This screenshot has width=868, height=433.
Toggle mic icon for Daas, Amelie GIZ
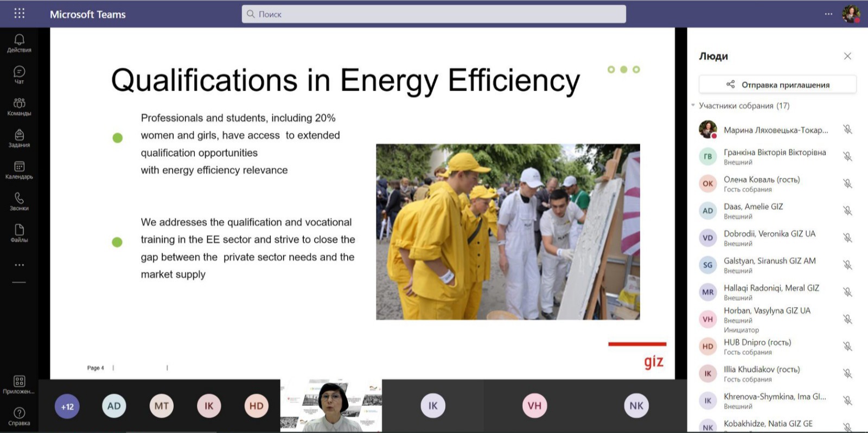(x=847, y=211)
